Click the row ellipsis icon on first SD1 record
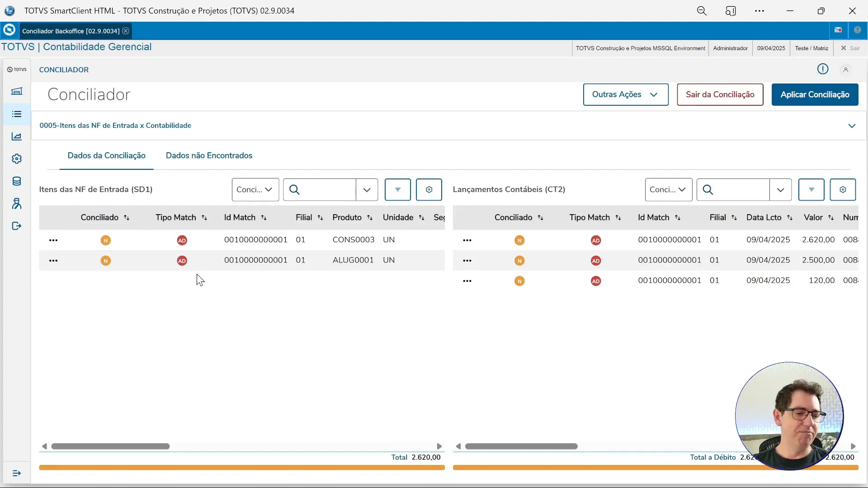This screenshot has width=868, height=488. pyautogui.click(x=53, y=240)
